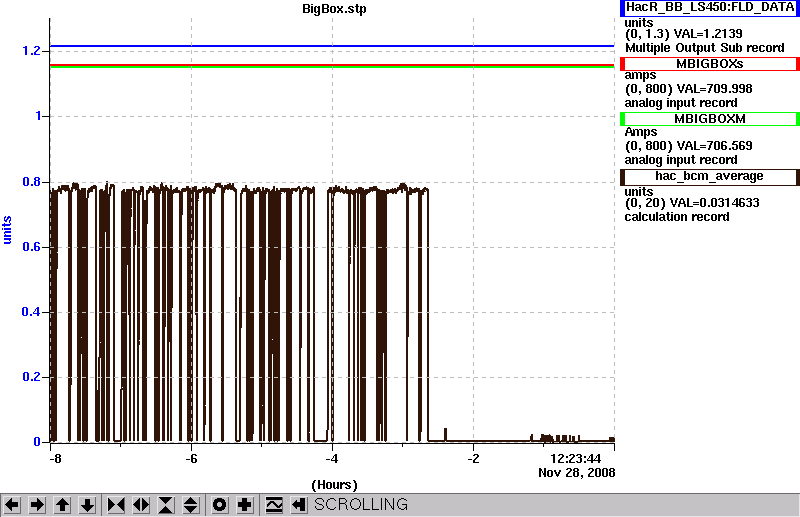Click the pan down arrow button
The image size is (800, 517).
87,505
